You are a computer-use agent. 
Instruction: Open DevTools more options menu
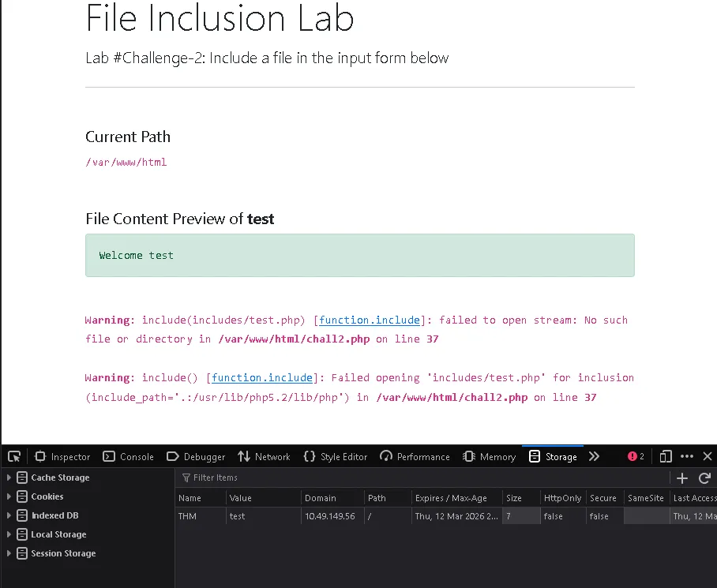click(x=687, y=456)
